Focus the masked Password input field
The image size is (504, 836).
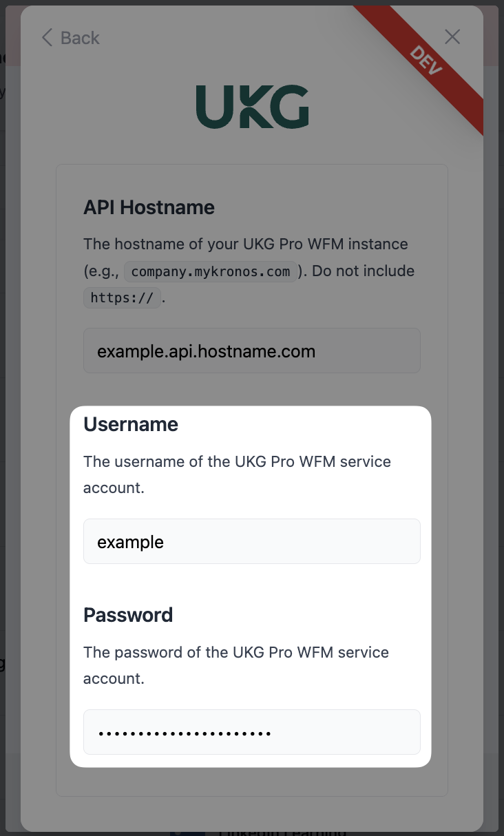coord(251,732)
